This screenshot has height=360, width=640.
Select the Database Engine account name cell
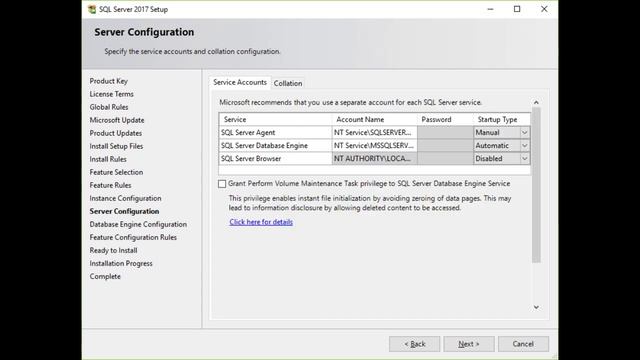tap(374, 146)
